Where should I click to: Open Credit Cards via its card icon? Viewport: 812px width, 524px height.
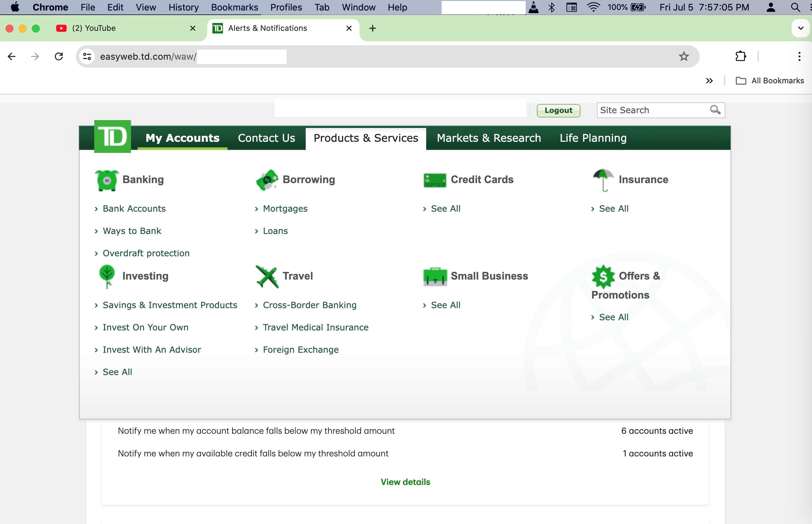coord(434,180)
